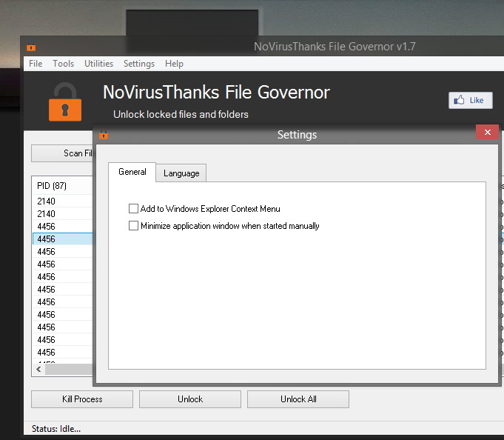The height and width of the screenshot is (440, 504).
Task: Click the Settings dialog title bar icon
Action: pos(104,135)
